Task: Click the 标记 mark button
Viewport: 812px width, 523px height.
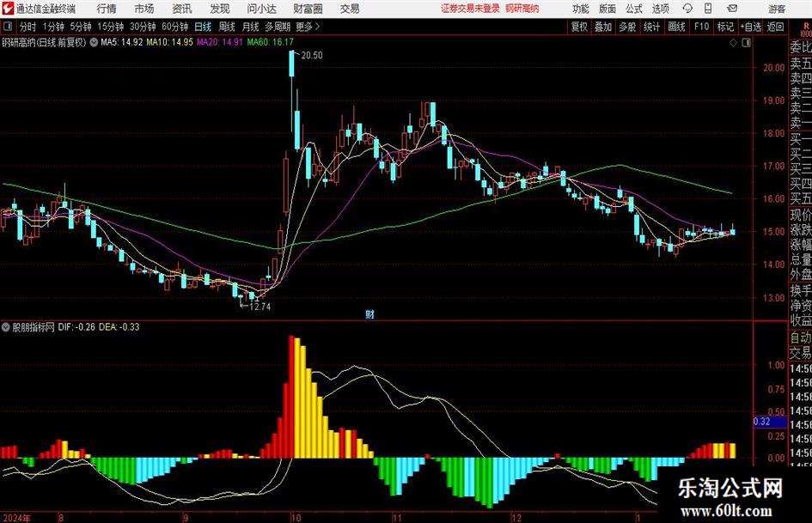Action: click(725, 27)
